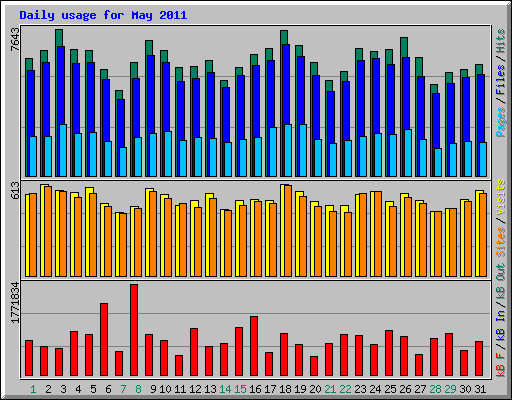Screen dimensions: 512x400
Task: Click the yellow visits bar for day 24
Action: coord(372,234)
